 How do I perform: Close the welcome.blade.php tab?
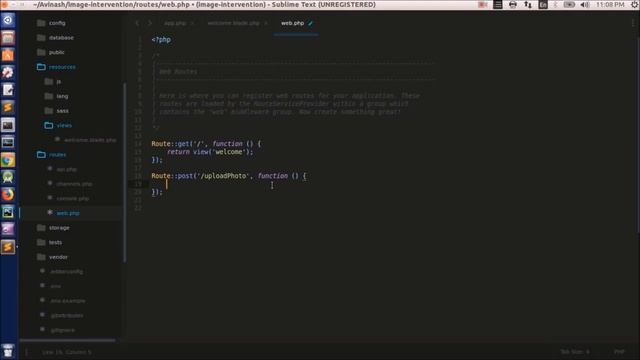[266, 23]
